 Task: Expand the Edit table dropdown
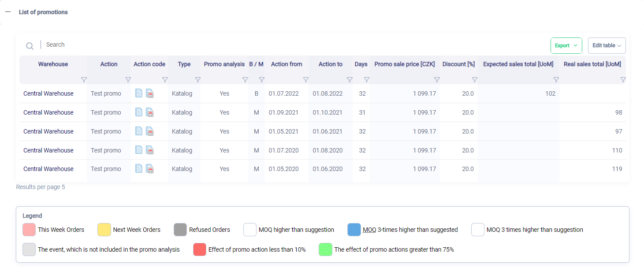(607, 45)
